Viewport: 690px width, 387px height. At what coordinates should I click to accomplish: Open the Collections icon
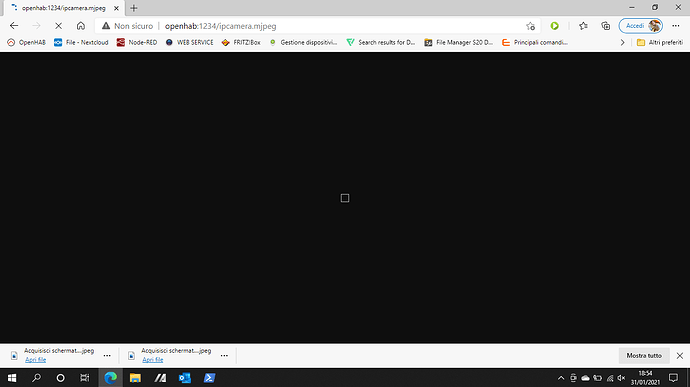606,26
